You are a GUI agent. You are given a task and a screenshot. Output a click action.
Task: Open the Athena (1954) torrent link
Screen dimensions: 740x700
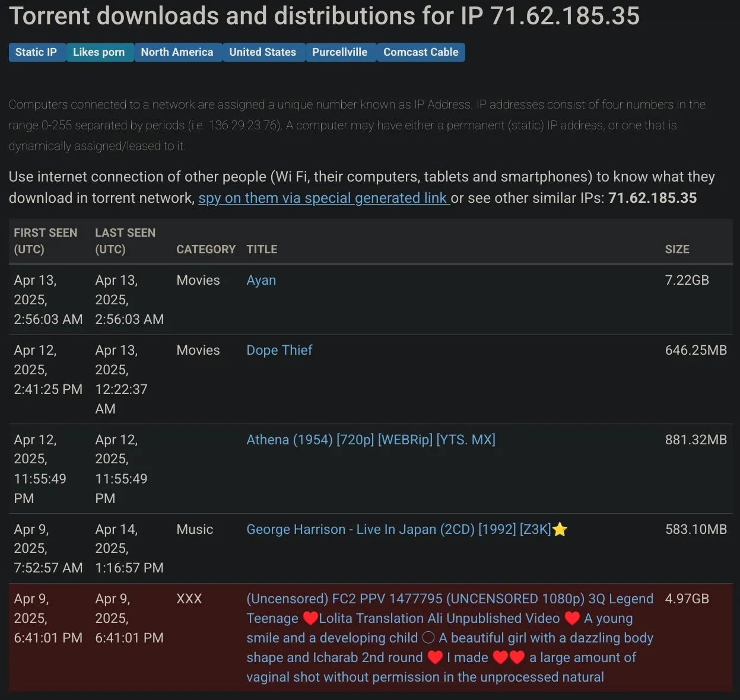[x=371, y=440]
